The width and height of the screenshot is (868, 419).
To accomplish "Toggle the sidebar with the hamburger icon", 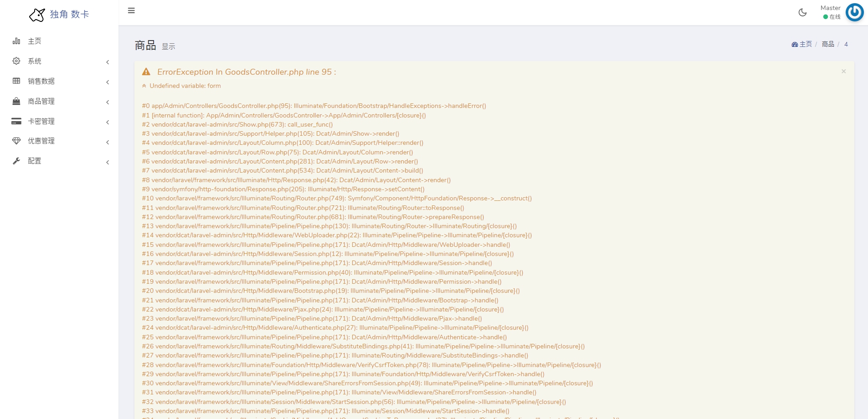I will click(x=131, y=10).
